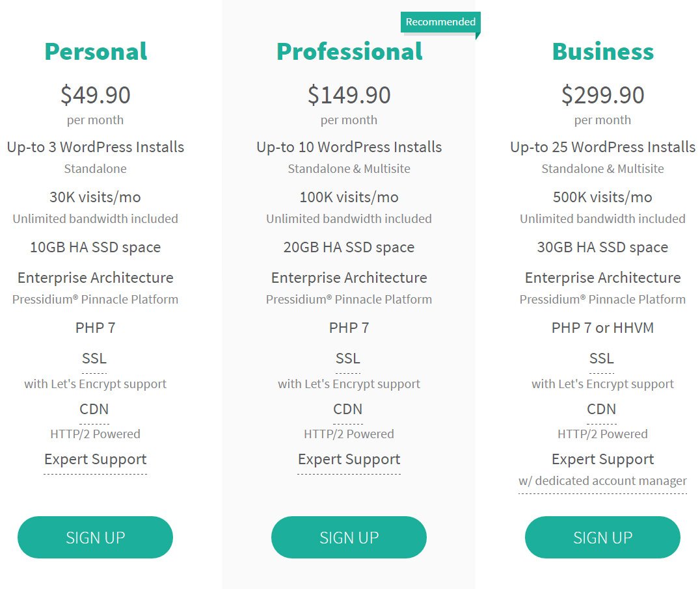The height and width of the screenshot is (589, 700).
Task: Click Expert Support in Business plan
Action: pyautogui.click(x=602, y=459)
